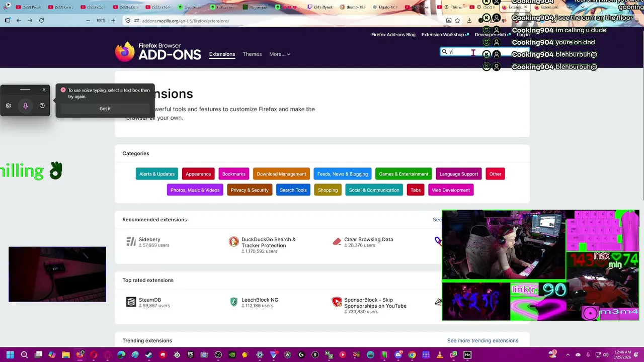
Task: Click the DuckDuckGo extension icon
Action: (233, 242)
